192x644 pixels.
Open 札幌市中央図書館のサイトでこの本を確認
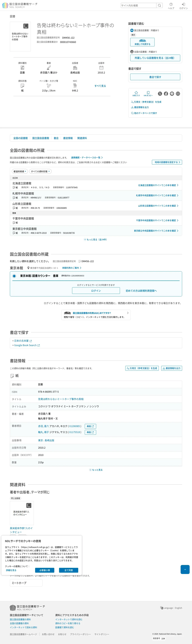(x=157, y=196)
